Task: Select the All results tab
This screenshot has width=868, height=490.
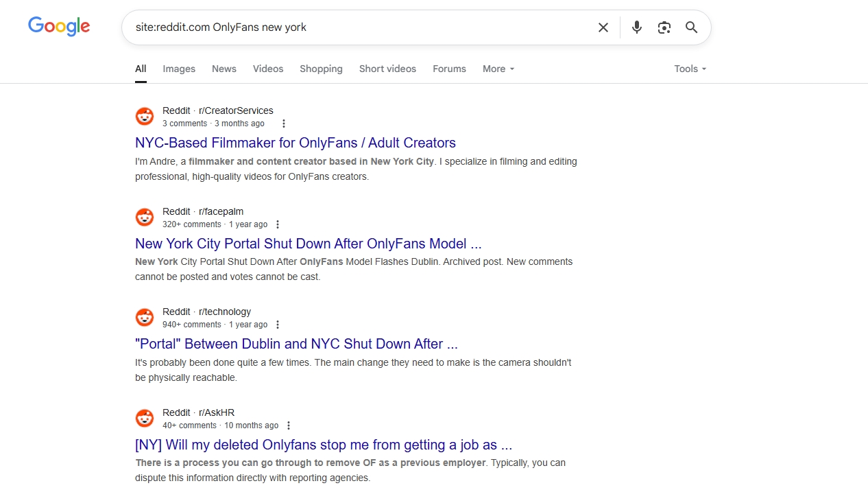Action: point(141,69)
